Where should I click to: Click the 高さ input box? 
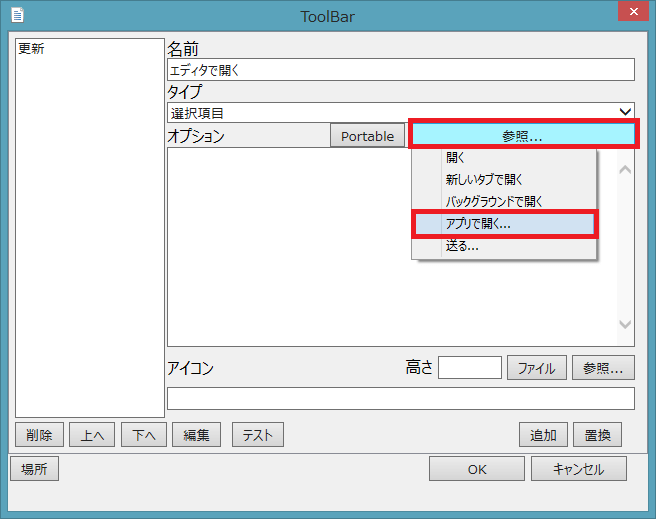coord(469,367)
